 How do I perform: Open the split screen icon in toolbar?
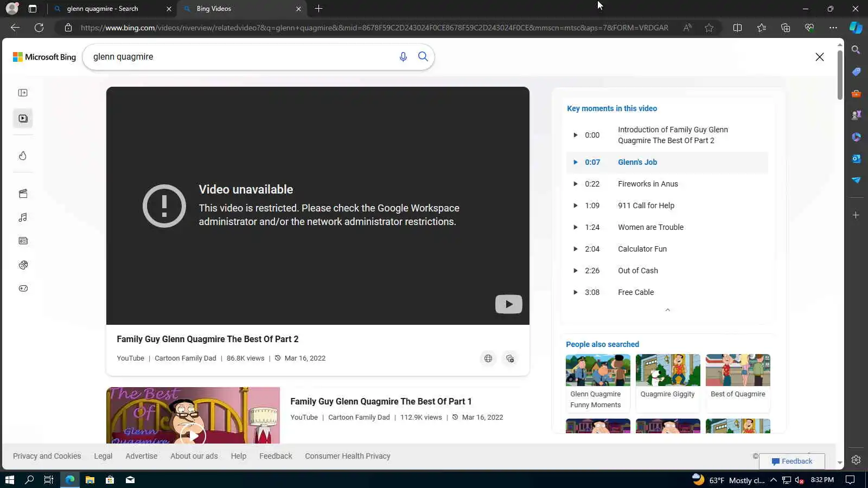tap(737, 28)
